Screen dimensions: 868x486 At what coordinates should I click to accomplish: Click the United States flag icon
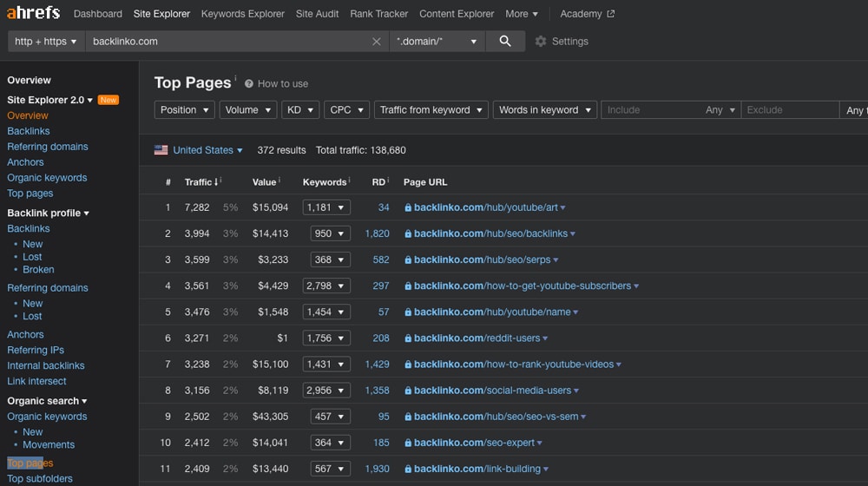161,150
